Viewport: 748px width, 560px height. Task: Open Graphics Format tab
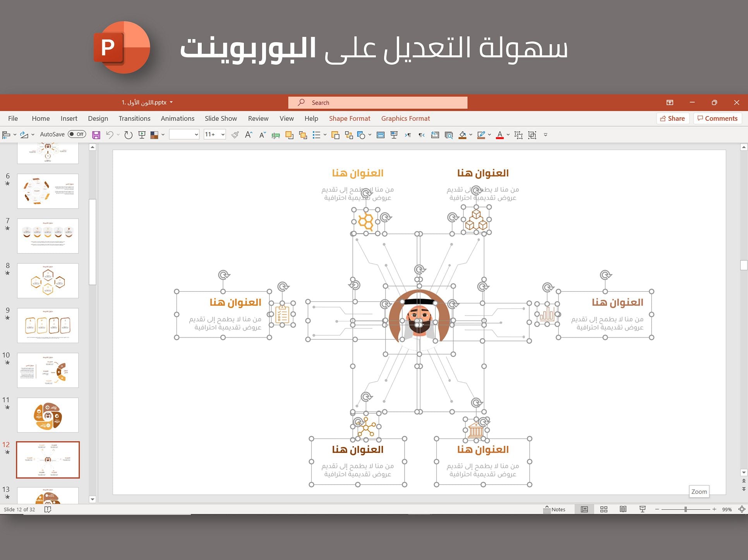(x=405, y=118)
